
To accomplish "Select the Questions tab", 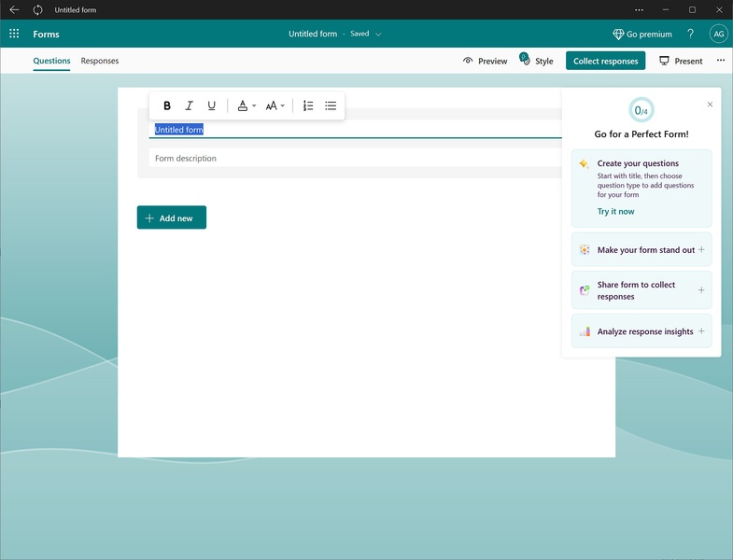I will (x=51, y=62).
